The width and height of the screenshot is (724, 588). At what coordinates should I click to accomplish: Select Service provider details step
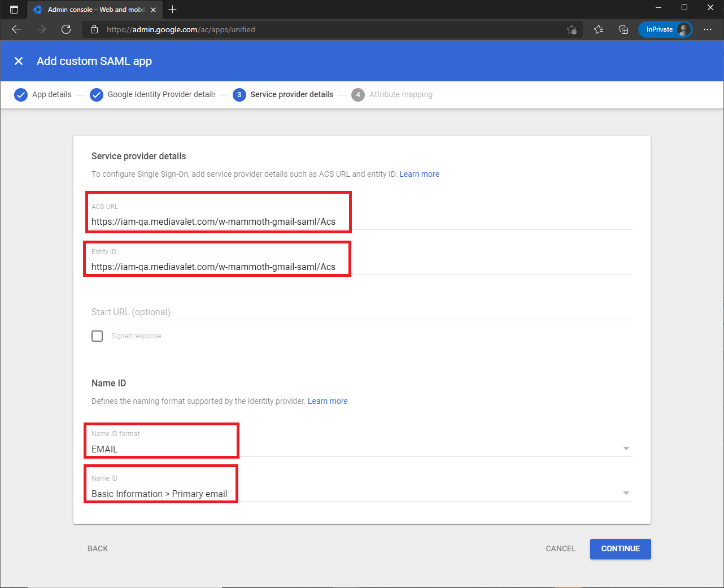(x=283, y=94)
